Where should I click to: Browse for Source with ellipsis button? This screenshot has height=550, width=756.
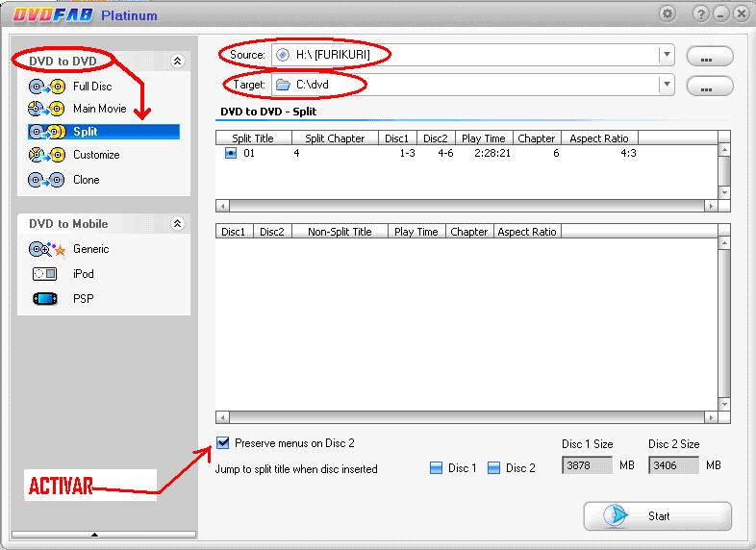[x=709, y=56]
